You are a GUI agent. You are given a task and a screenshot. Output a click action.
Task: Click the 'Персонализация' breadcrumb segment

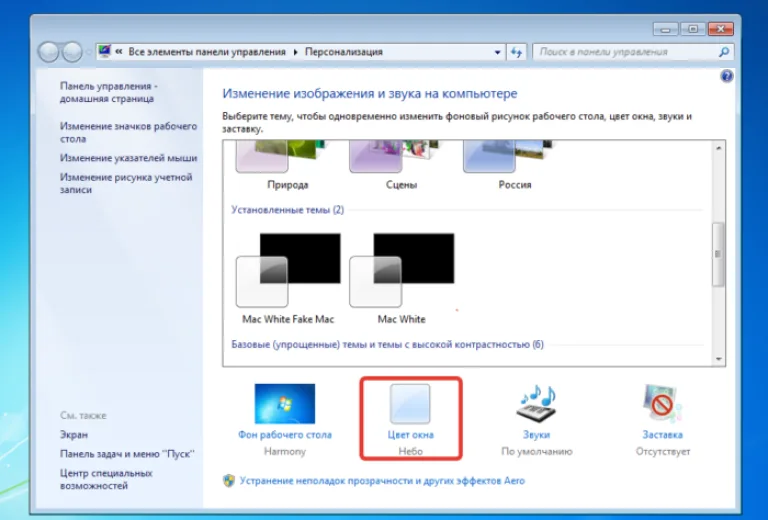point(344,52)
